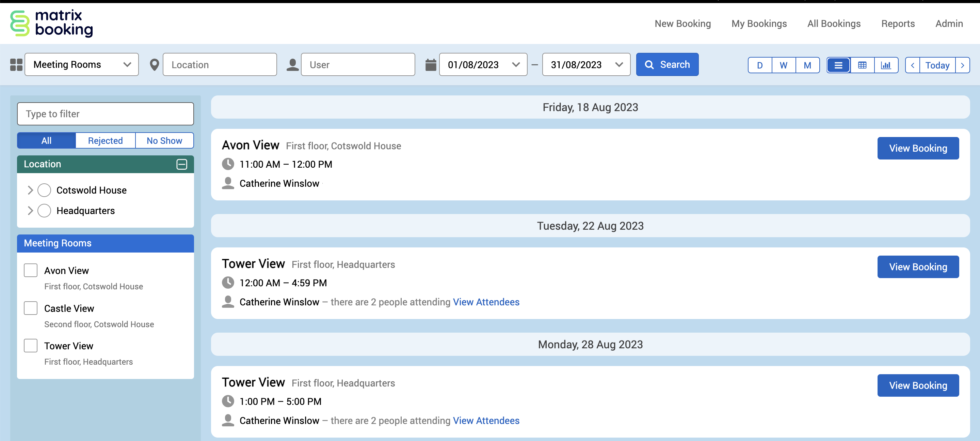Select the Headquarters radio button
The height and width of the screenshot is (441, 980).
point(44,211)
